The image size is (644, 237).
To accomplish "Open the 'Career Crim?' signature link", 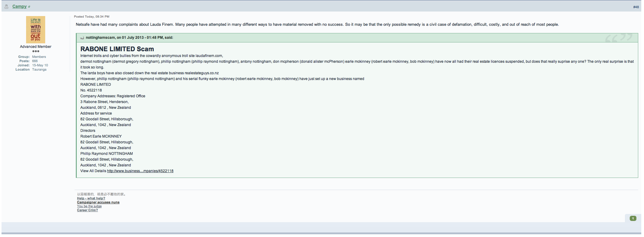I will (x=87, y=210).
